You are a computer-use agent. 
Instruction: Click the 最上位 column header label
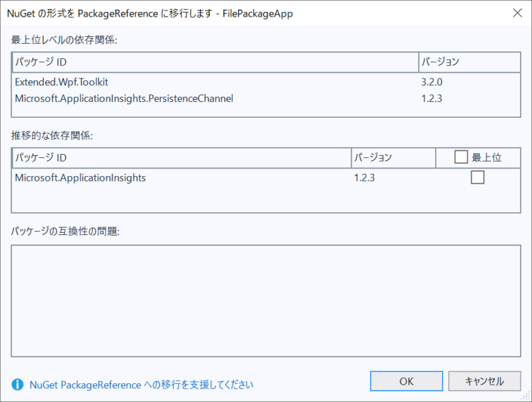point(486,157)
